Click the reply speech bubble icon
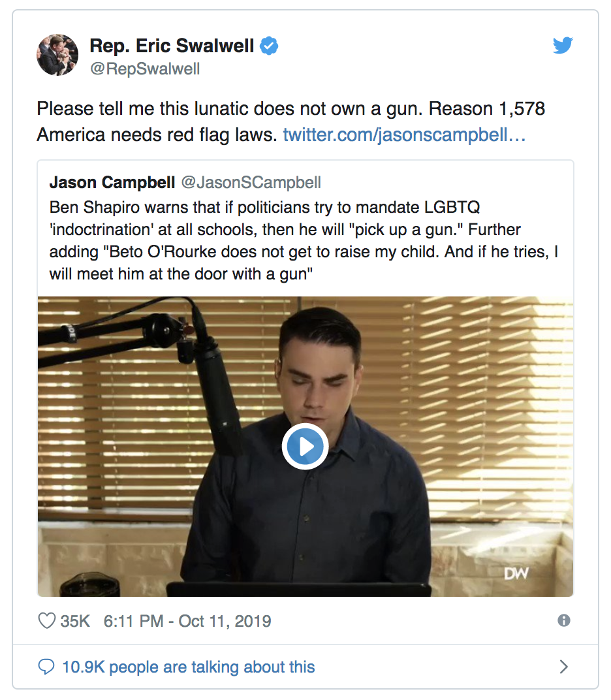Screen dimensions: 611x700 coord(46,667)
